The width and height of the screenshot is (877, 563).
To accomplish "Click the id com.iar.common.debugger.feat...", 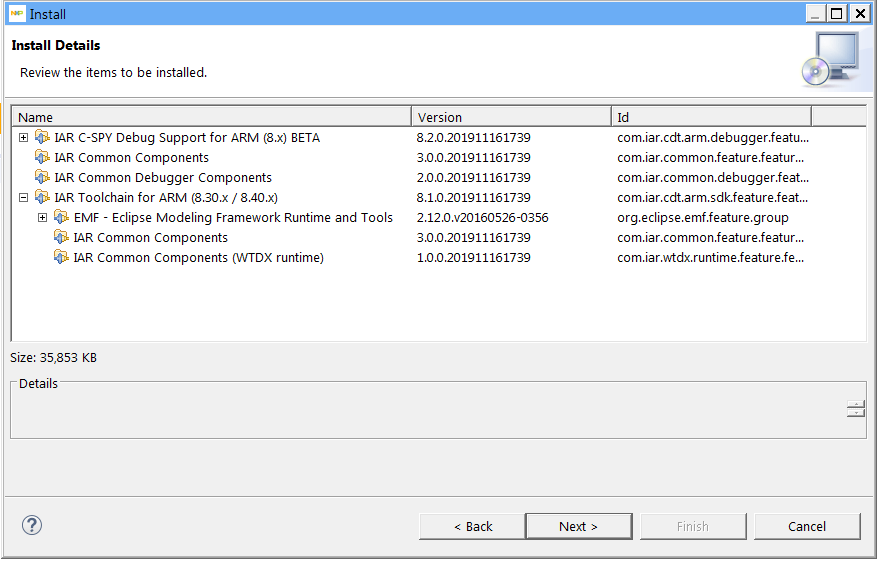I will tap(713, 178).
